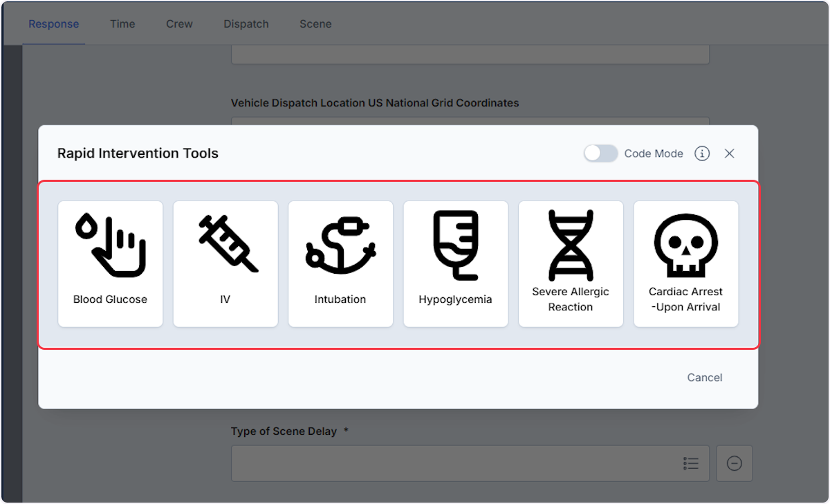Image resolution: width=830 pixels, height=504 pixels.
Task: Open the Scene tab
Action: pos(315,24)
